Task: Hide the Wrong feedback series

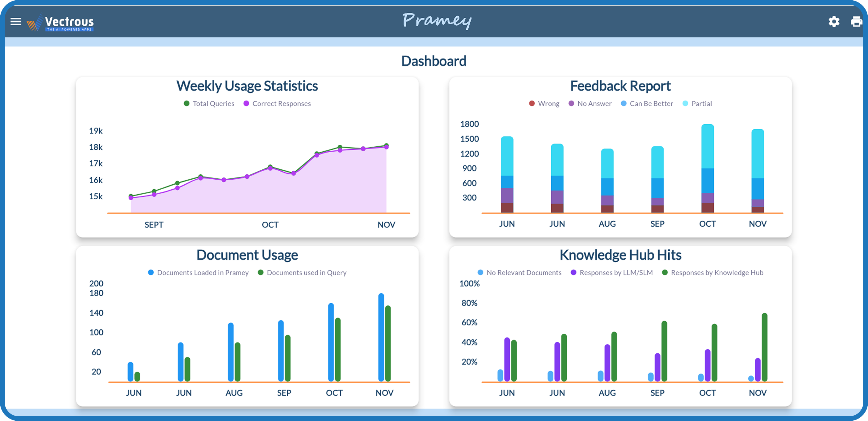Action: point(544,103)
